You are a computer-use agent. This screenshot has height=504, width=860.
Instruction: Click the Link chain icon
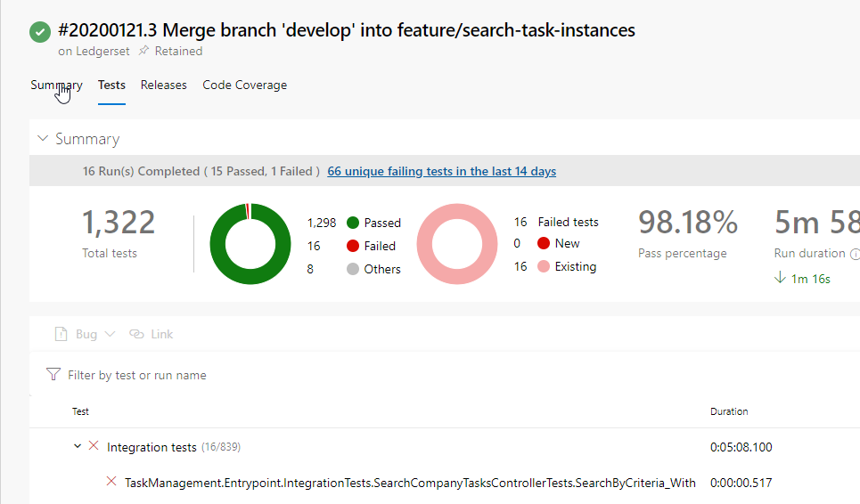pyautogui.click(x=136, y=334)
